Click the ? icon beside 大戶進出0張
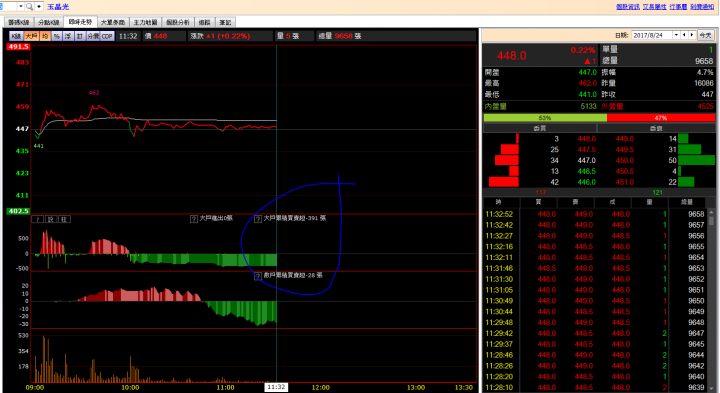The image size is (720, 393). 194,219
